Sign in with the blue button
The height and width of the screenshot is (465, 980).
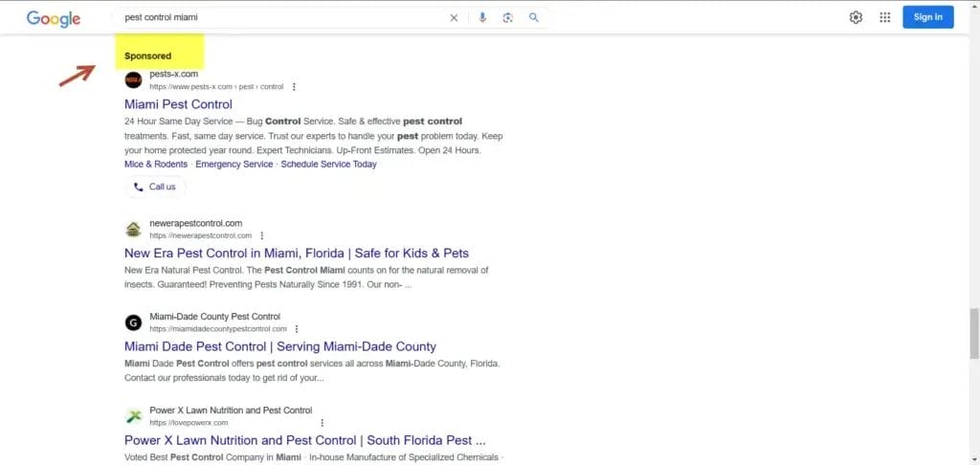(x=928, y=17)
